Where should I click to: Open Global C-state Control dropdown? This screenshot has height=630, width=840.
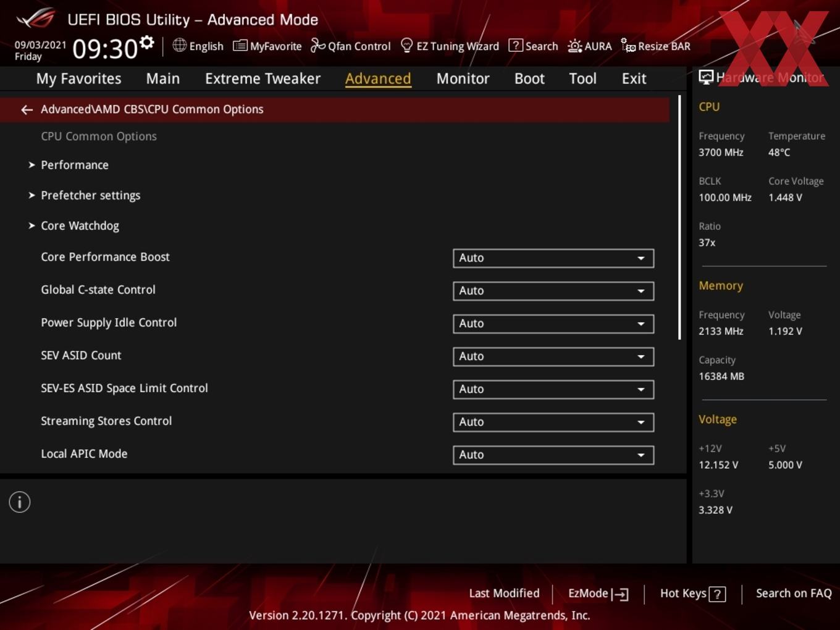[x=553, y=291]
